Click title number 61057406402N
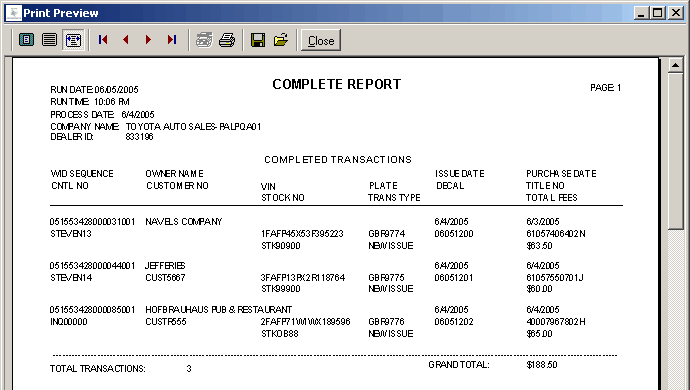This screenshot has width=690, height=390. coord(556,234)
